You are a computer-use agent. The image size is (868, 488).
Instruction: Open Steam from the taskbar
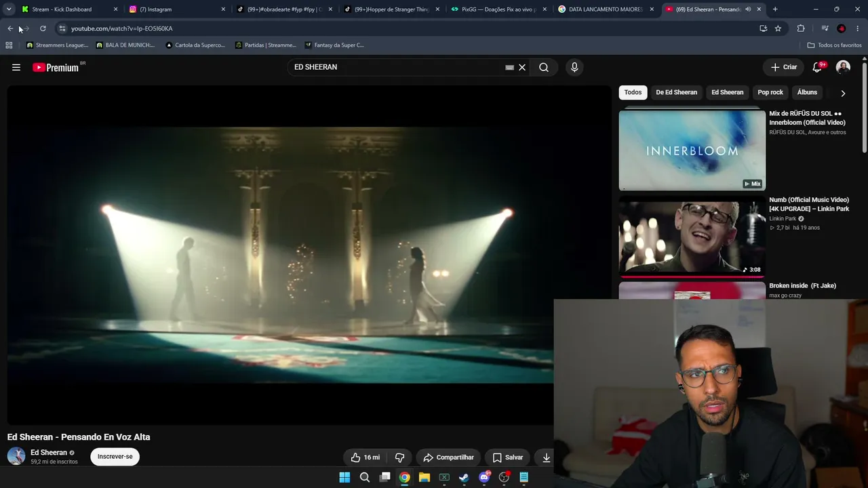tap(464, 477)
